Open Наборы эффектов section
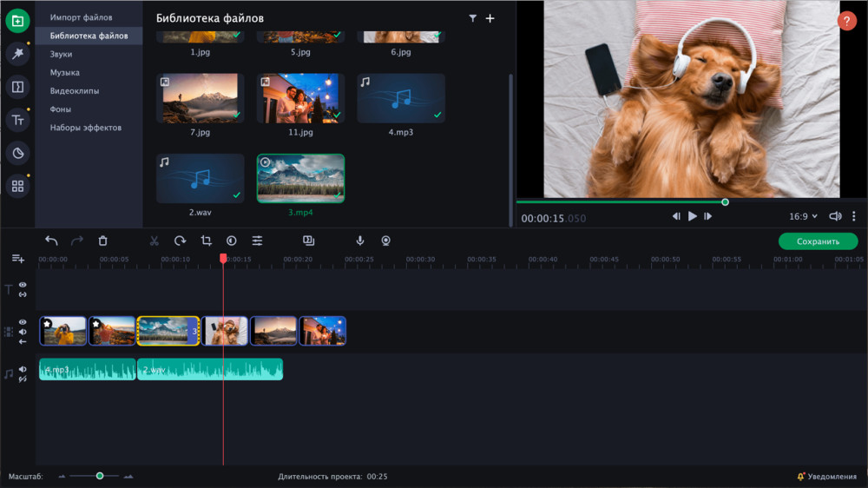Viewport: 868px width, 488px height. (x=85, y=128)
